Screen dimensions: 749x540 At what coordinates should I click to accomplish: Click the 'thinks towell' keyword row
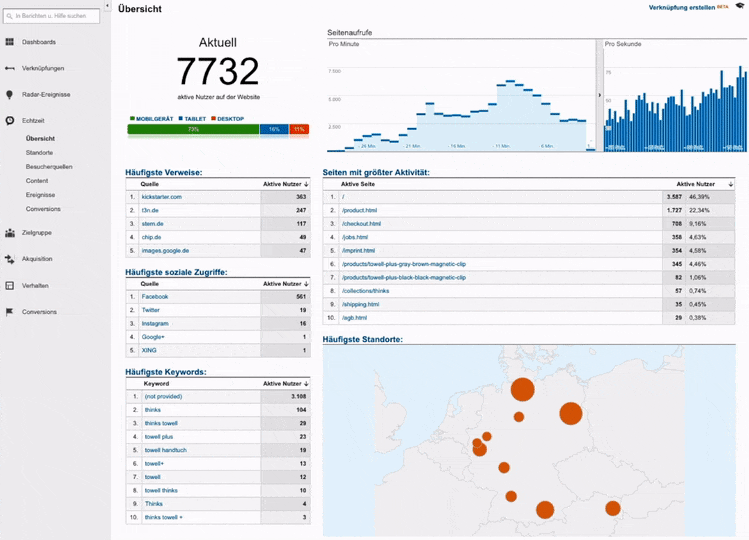pyautogui.click(x=218, y=423)
